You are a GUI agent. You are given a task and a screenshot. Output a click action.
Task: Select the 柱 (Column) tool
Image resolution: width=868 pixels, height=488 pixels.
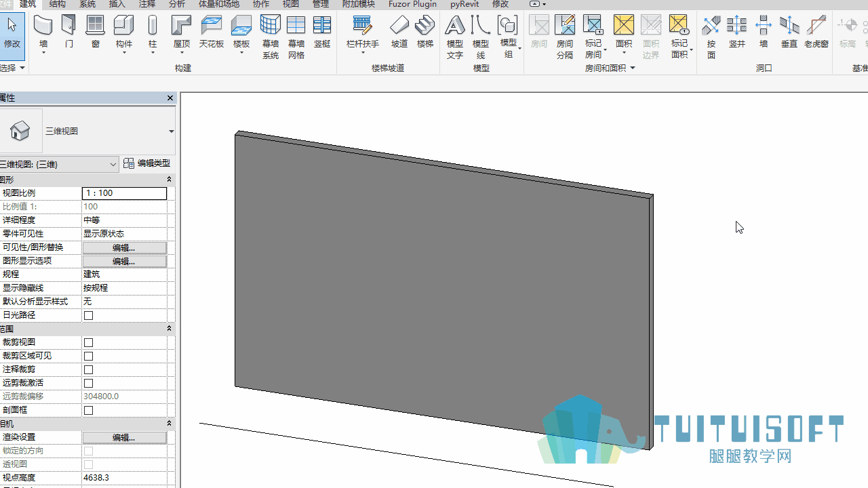[153, 34]
